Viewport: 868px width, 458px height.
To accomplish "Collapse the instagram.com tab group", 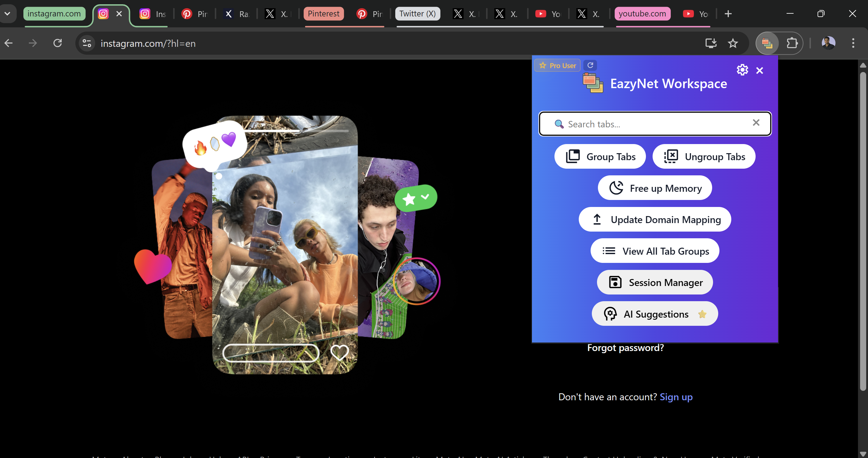I will click(x=54, y=13).
